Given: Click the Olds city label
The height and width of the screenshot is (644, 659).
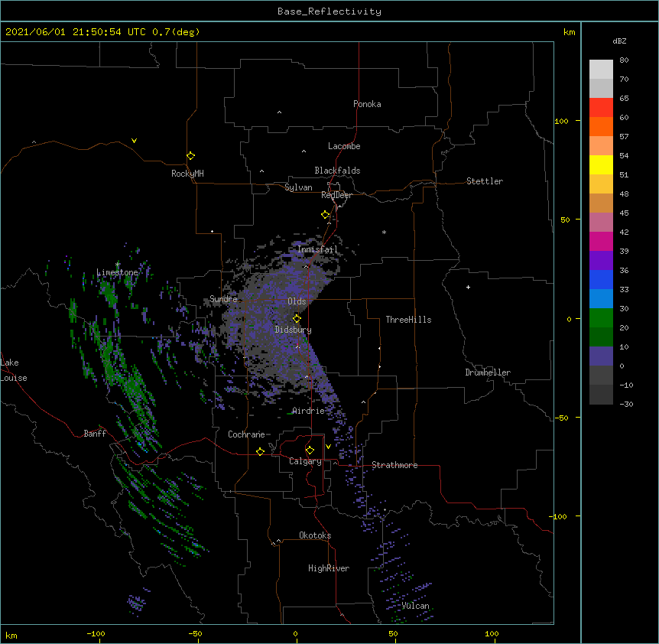Looking at the screenshot, I should (x=297, y=301).
